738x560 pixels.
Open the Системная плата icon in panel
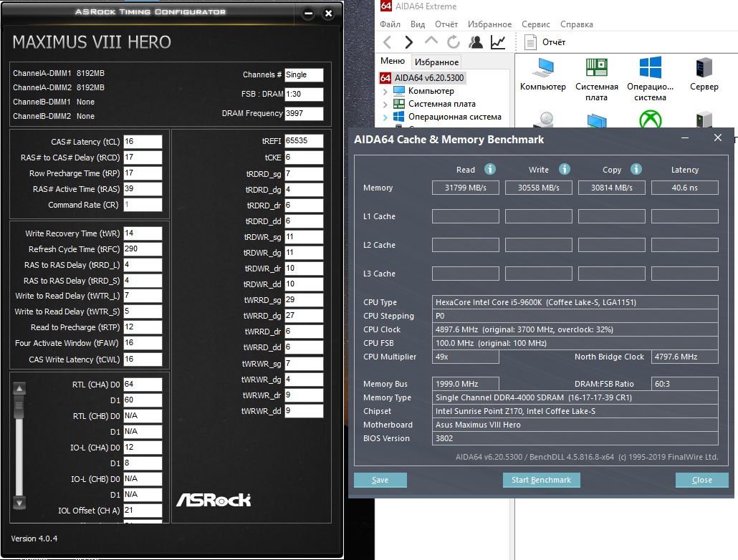point(596,79)
